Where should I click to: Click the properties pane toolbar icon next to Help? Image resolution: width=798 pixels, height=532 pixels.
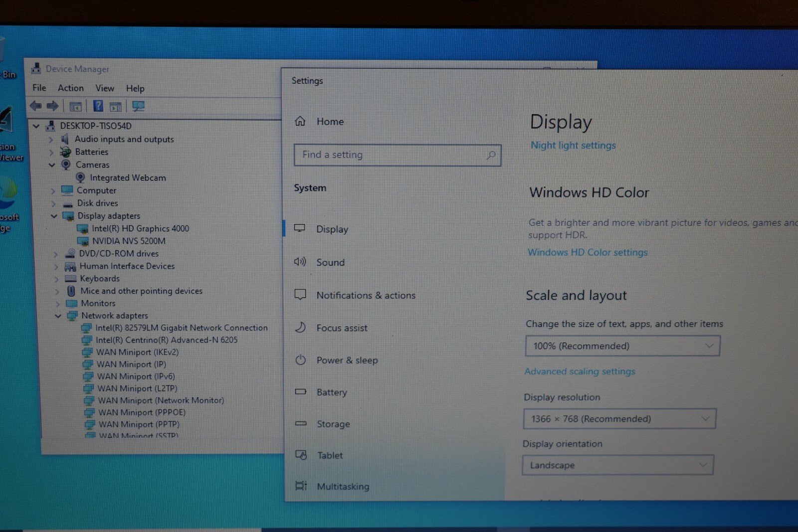116,107
